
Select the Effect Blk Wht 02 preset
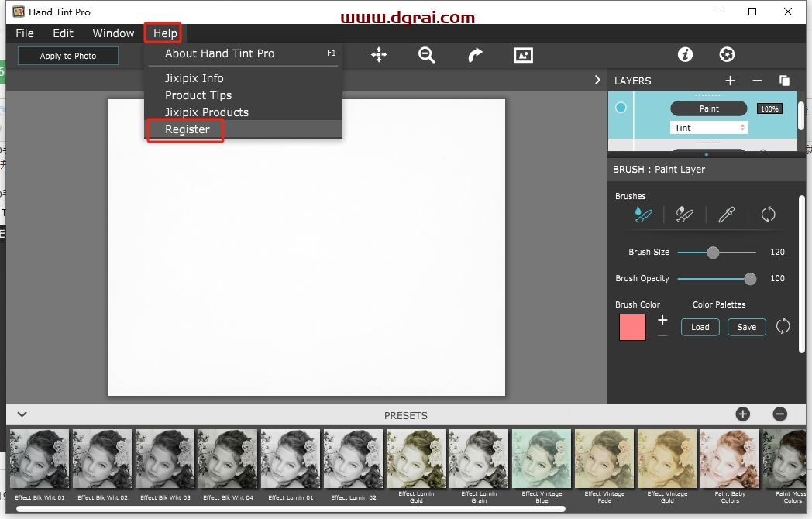pos(102,465)
